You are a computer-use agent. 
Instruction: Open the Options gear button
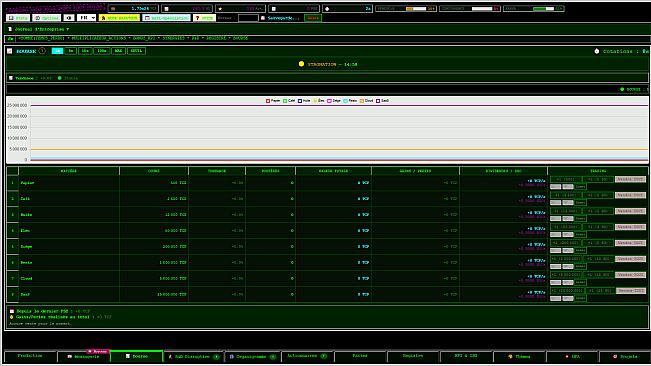point(47,18)
